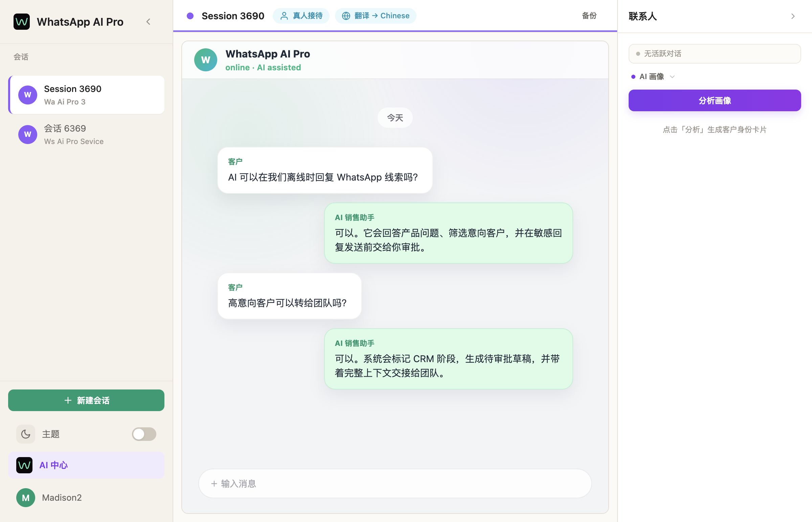The height and width of the screenshot is (522, 812).
Task: Click the online · AI assisted status text
Action: [263, 68]
